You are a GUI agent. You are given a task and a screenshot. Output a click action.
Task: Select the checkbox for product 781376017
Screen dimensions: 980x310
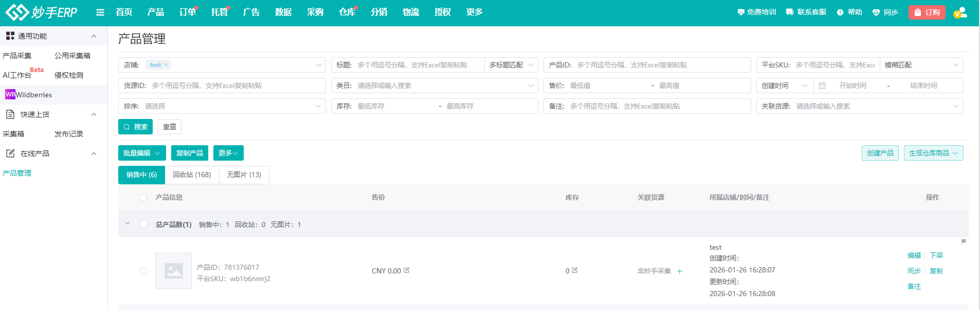(x=143, y=271)
